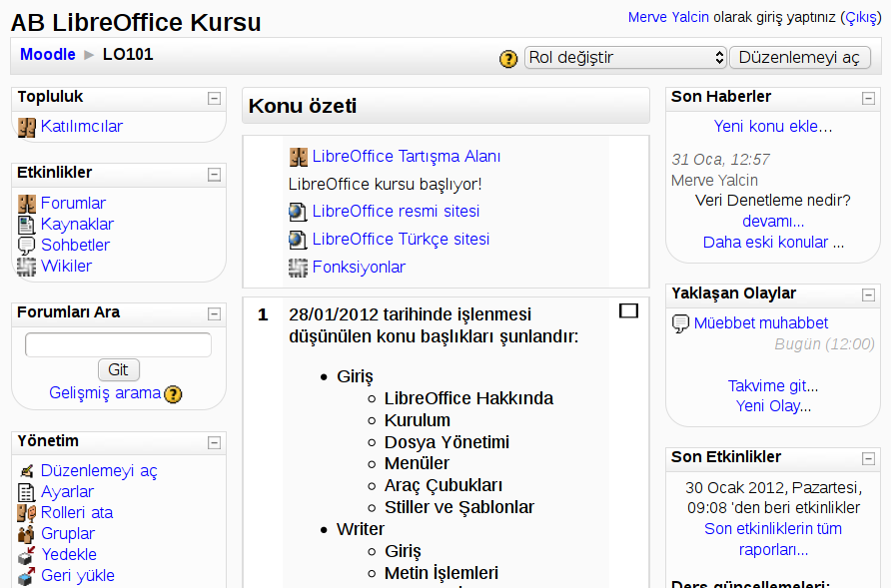Click the Gelişmiş arama help icon

(173, 394)
